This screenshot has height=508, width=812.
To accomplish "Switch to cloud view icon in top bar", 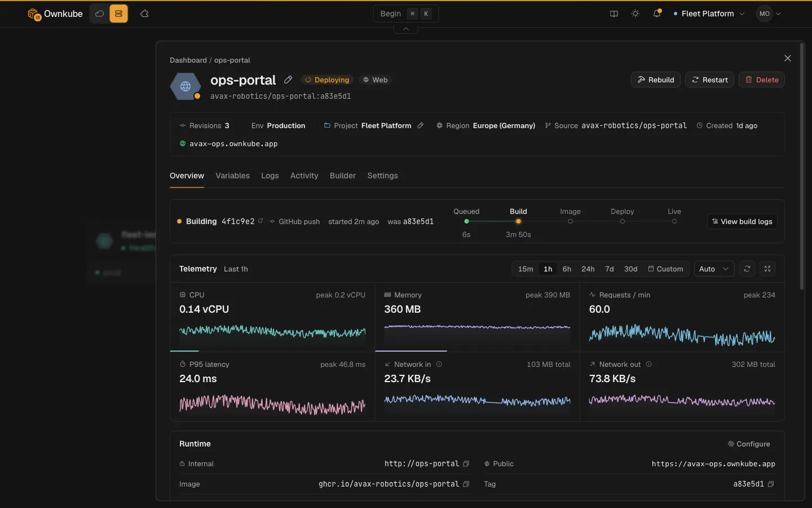I will pyautogui.click(x=100, y=14).
